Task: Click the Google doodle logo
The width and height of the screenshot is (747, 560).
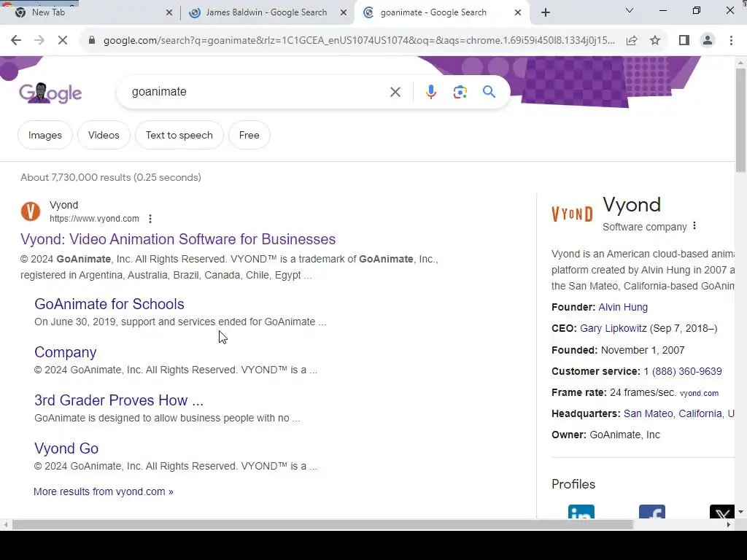Action: coord(50,93)
